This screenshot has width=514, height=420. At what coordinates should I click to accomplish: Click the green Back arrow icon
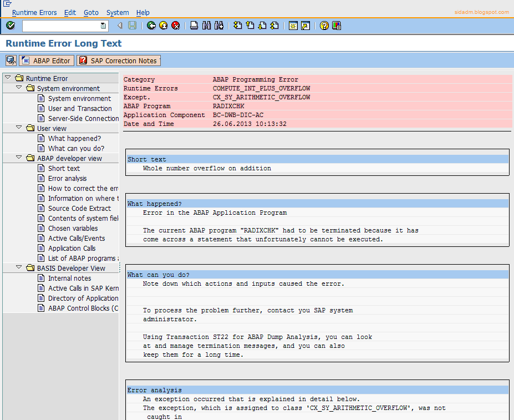click(x=151, y=26)
